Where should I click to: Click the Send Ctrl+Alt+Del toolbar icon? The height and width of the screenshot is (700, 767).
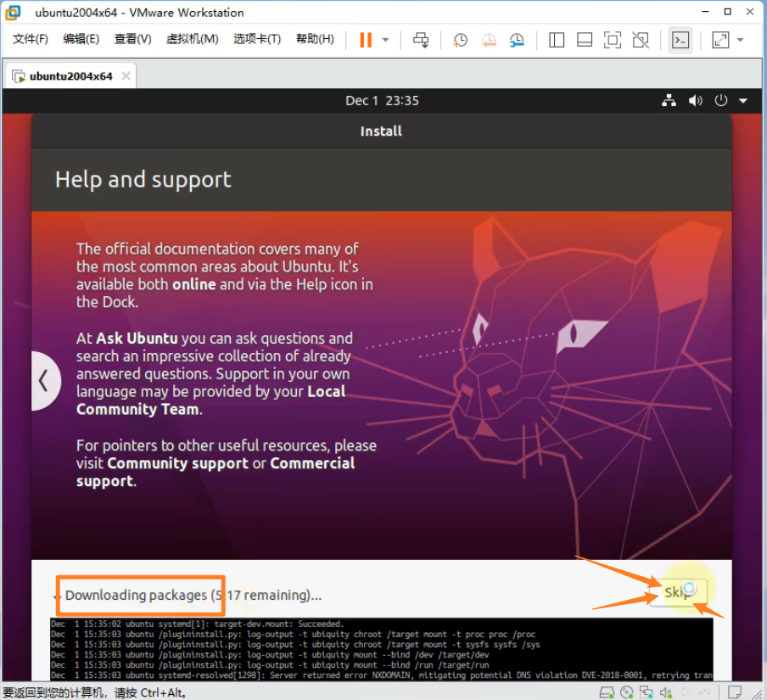[421, 40]
